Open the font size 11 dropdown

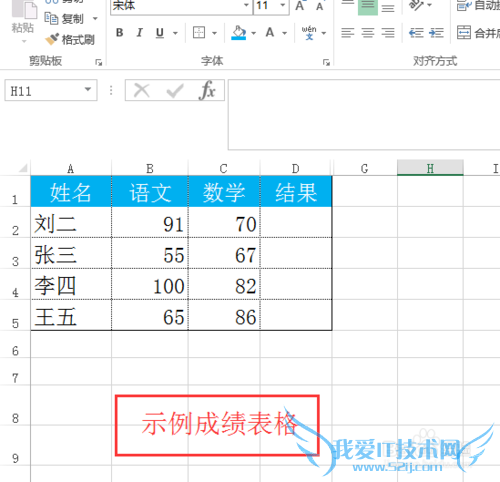[283, 5]
